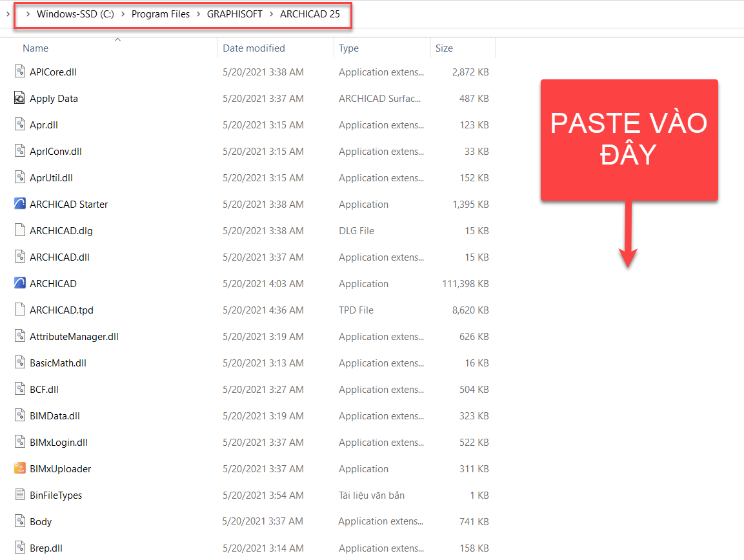Go to Program Files in address bar
Screen dimensions: 744x560
(161, 14)
